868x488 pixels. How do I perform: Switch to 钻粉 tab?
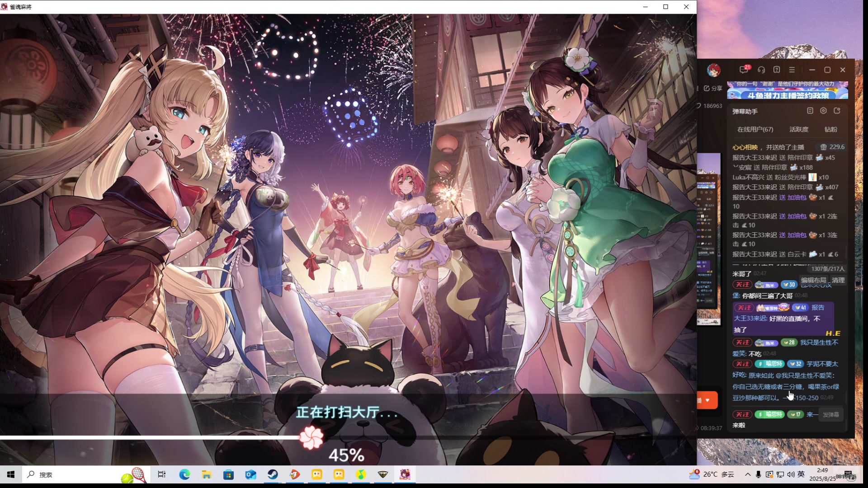(831, 129)
